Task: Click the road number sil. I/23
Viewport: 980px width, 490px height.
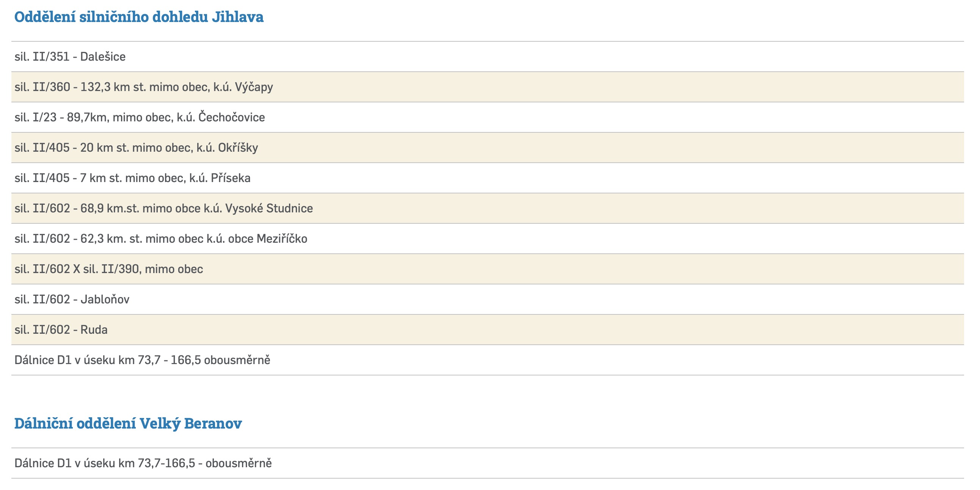Action: pyautogui.click(x=35, y=117)
